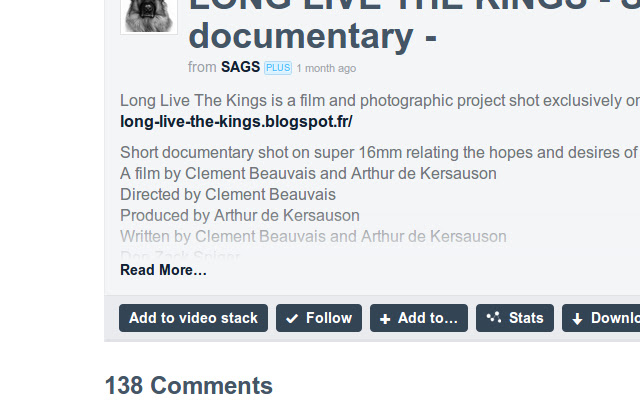Open the Add to… dropdown
Viewport: 640px width, 400px height.
point(419,318)
